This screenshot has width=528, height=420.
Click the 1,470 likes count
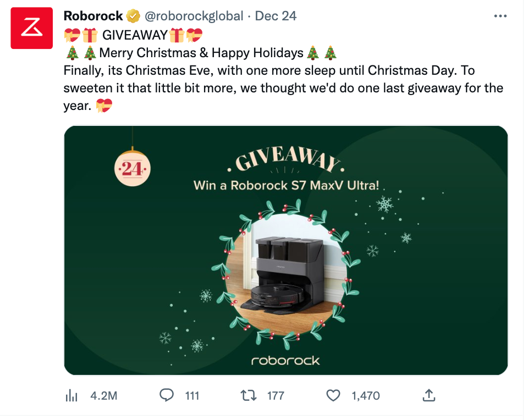[x=366, y=396]
